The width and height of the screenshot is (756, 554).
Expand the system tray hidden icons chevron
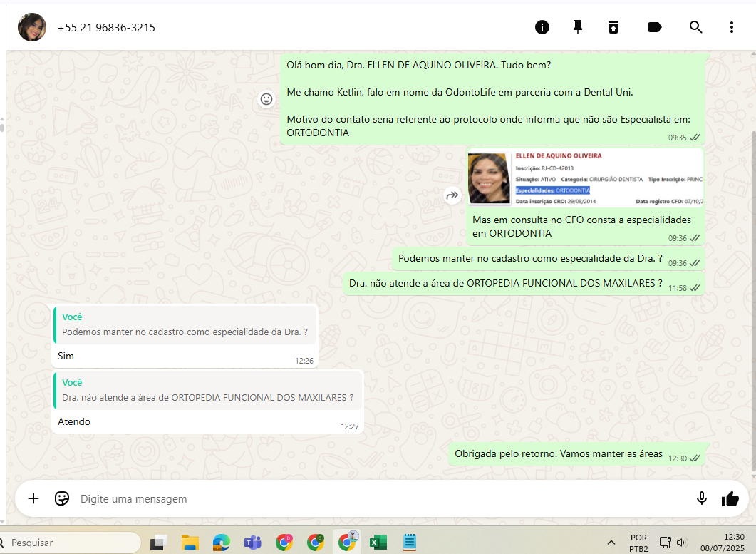pos(611,543)
